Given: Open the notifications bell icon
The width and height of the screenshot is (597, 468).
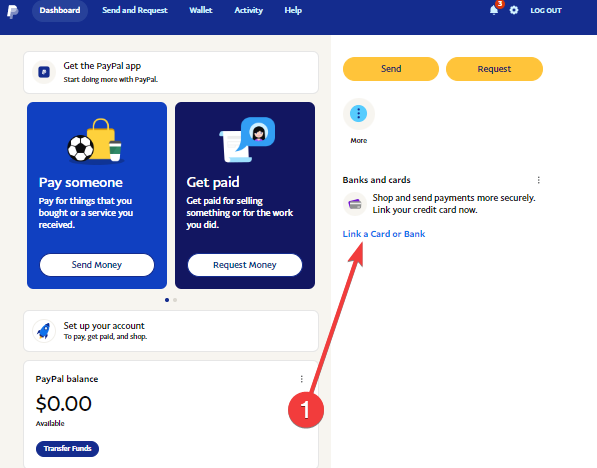Looking at the screenshot, I should point(494,10).
